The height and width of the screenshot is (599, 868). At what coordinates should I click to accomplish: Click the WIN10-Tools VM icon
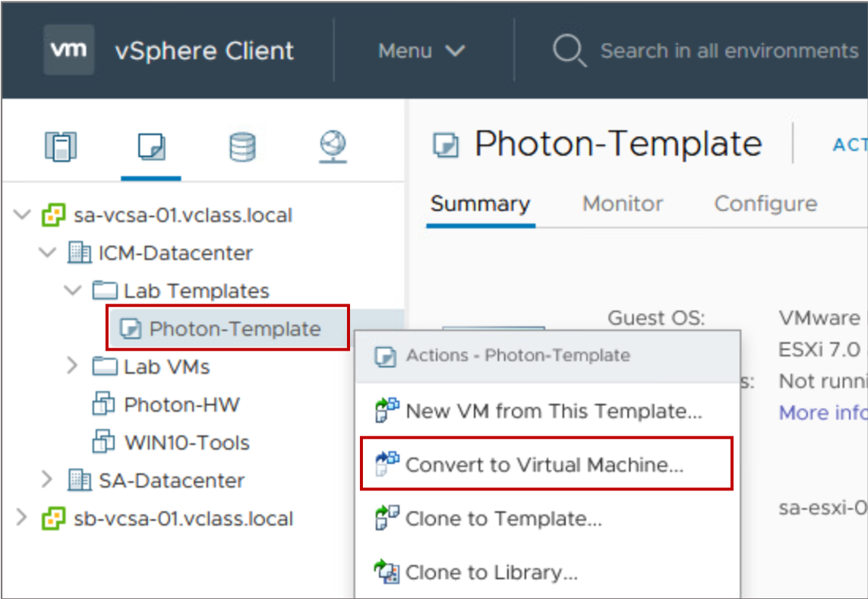103,442
